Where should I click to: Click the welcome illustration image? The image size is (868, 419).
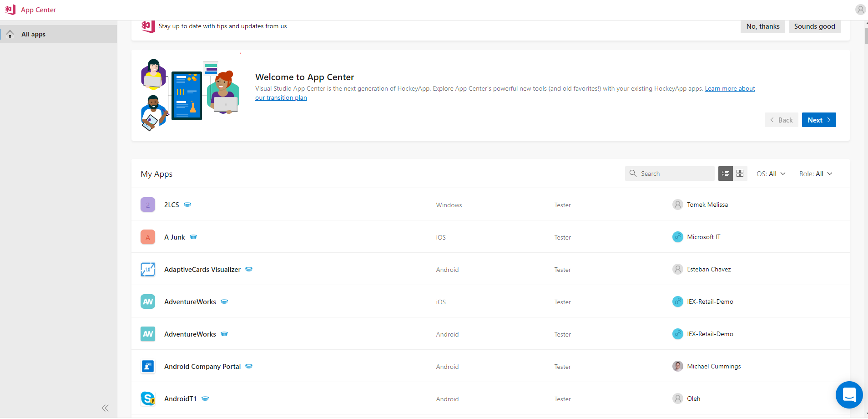(190, 95)
